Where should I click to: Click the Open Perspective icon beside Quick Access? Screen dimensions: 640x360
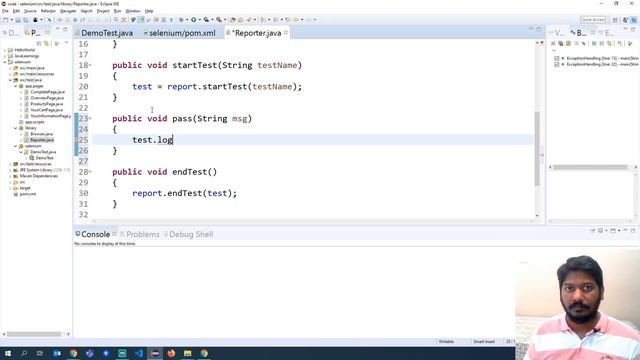point(615,20)
